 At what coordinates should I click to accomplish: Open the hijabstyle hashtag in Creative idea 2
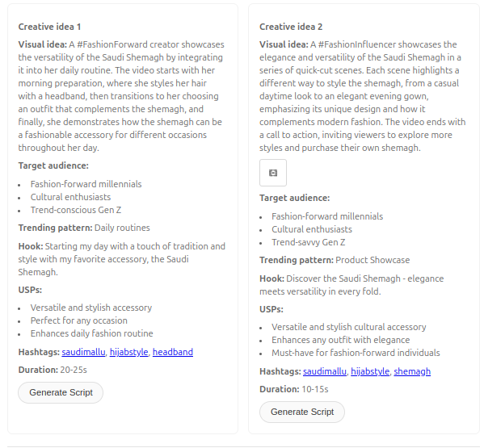click(370, 371)
